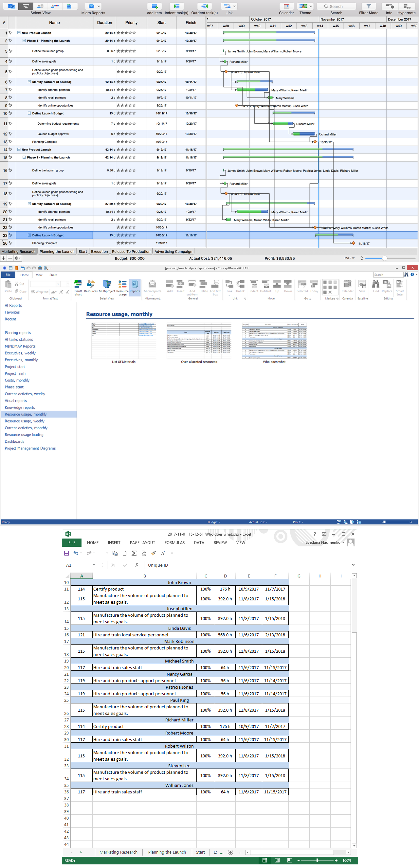Click the Undo arrow in Excel toolbar
Viewport: 419px width, 868px height.
[x=76, y=553]
